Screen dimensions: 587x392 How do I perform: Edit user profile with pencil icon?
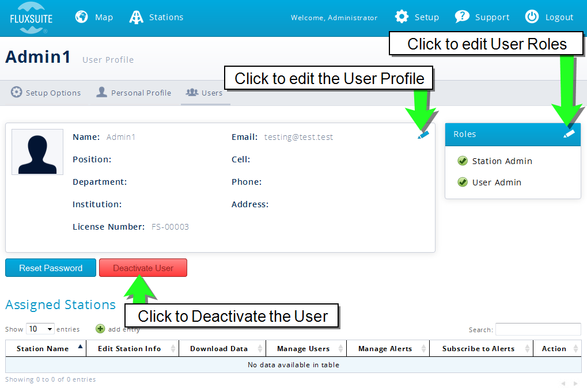click(x=423, y=135)
